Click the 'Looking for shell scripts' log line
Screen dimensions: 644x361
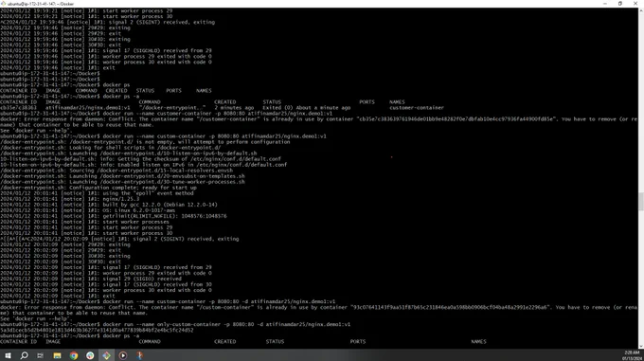(110, 148)
